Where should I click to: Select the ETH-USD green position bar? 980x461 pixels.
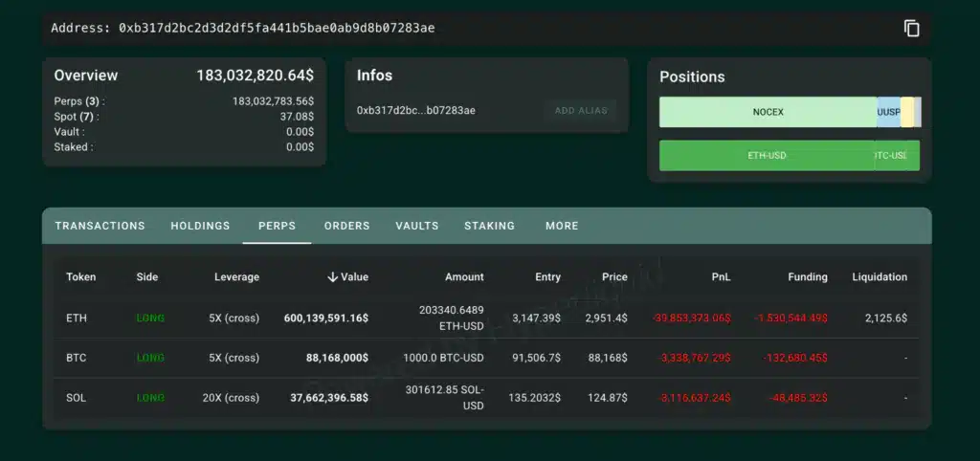click(x=767, y=155)
